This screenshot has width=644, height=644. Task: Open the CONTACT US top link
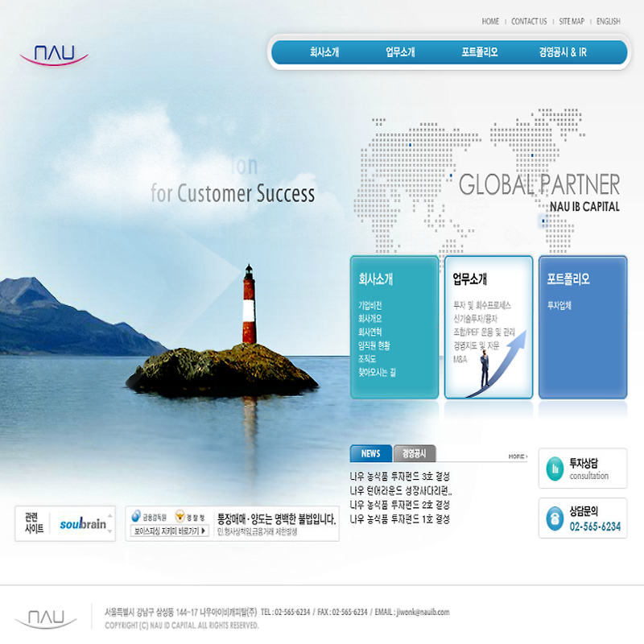(529, 22)
